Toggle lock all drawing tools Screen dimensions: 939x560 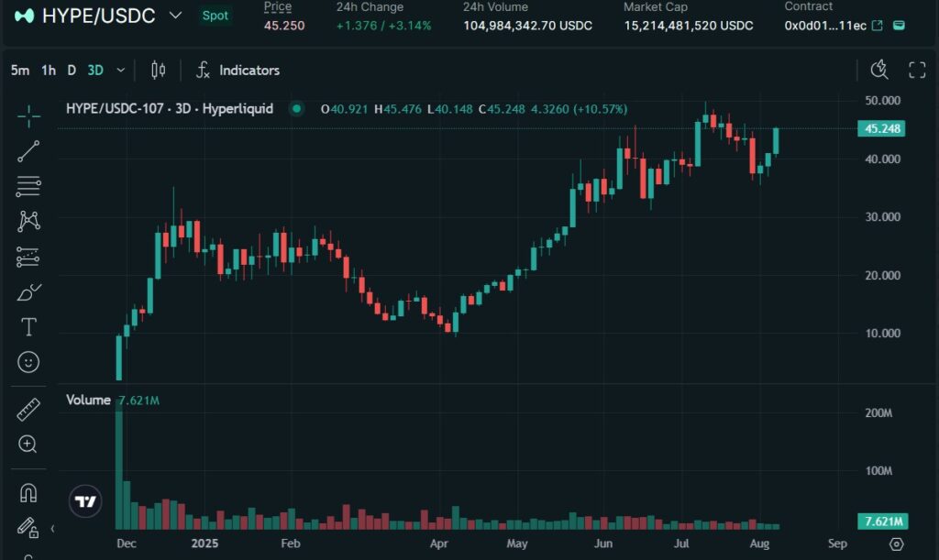coord(28,527)
